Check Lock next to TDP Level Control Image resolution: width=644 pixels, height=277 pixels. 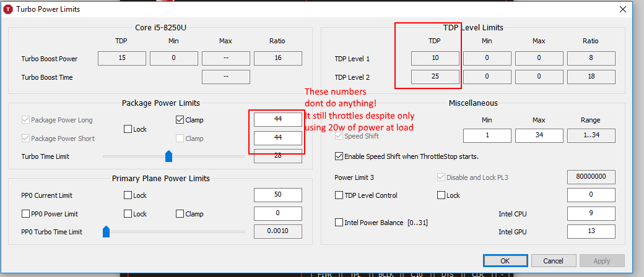click(441, 195)
